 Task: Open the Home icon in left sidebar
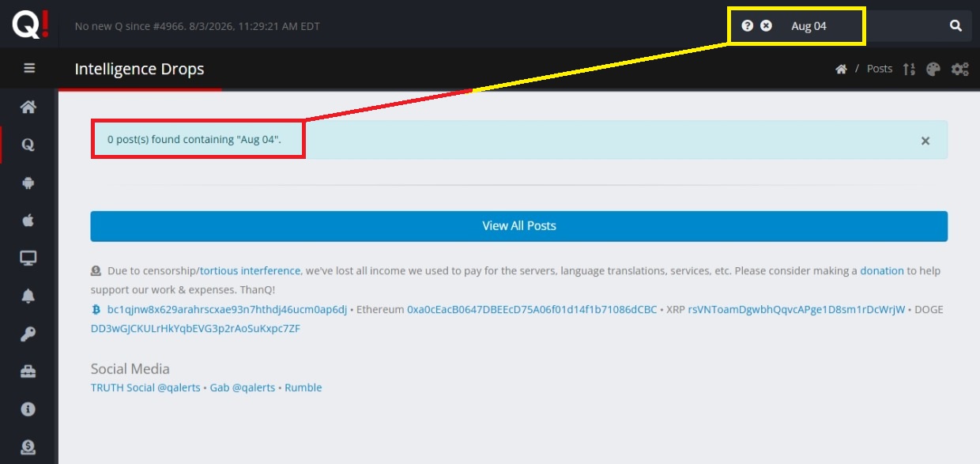coord(28,107)
